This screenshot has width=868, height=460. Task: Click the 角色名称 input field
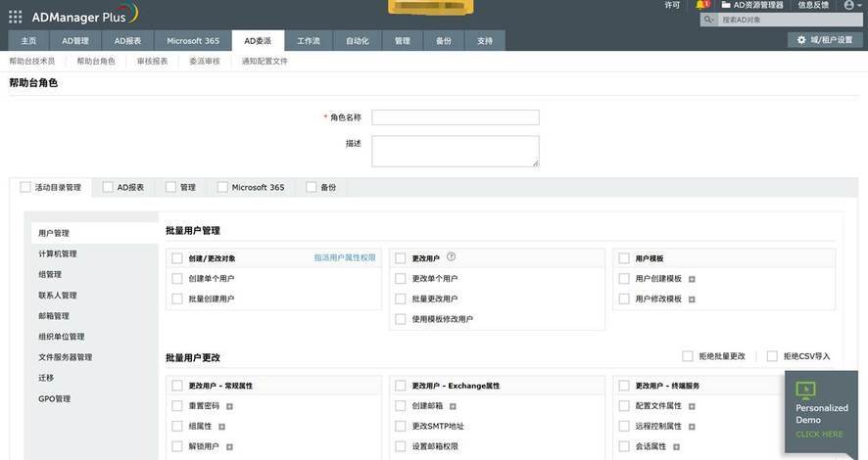point(456,117)
